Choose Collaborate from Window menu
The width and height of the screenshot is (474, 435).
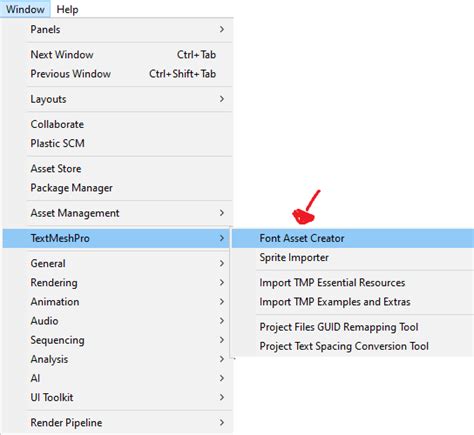(x=117, y=124)
